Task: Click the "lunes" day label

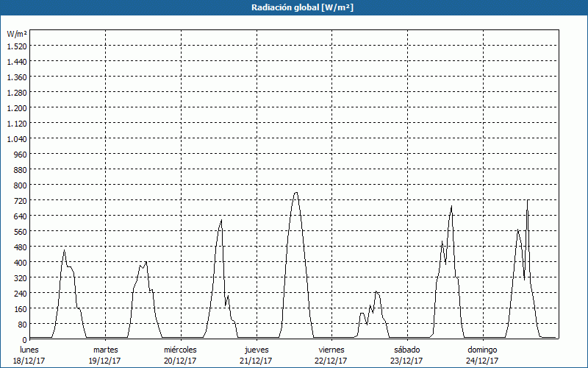Action: (29, 350)
